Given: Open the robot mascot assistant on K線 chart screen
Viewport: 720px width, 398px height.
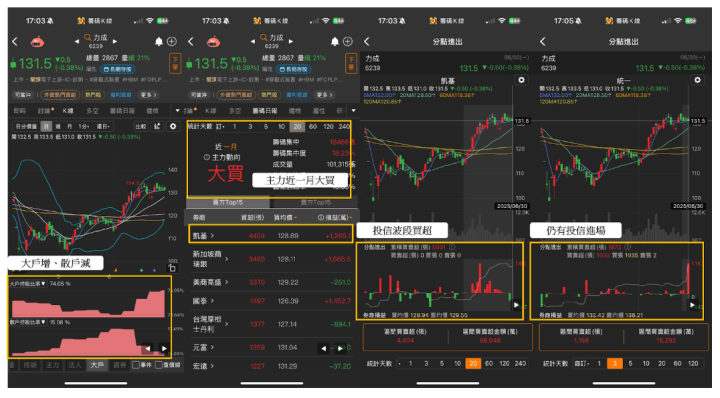Looking at the screenshot, I should 37,42.
